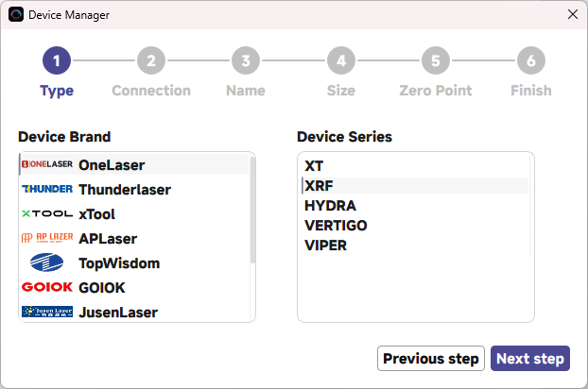The image size is (588, 389).
Task: Select the XRF series item
Action: pos(415,186)
